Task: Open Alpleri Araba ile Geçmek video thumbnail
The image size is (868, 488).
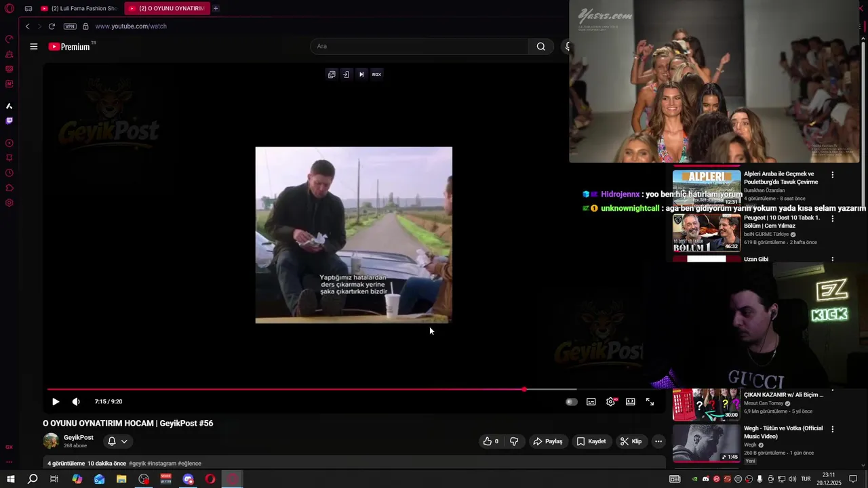Action: click(x=707, y=188)
